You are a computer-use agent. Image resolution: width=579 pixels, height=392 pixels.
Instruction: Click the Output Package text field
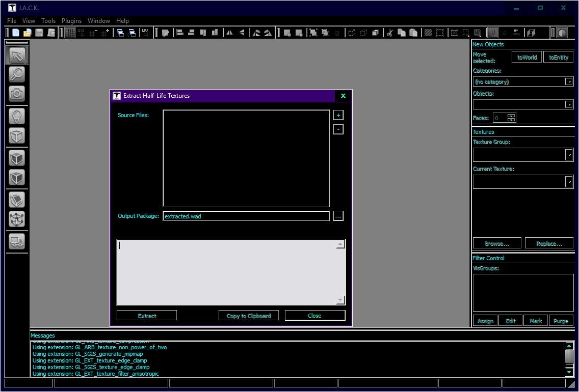point(246,216)
